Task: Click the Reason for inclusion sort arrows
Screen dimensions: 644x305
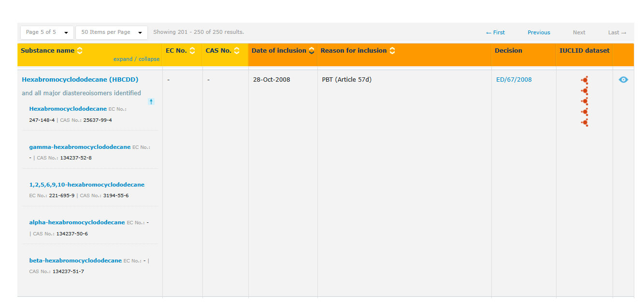Action: 392,51
